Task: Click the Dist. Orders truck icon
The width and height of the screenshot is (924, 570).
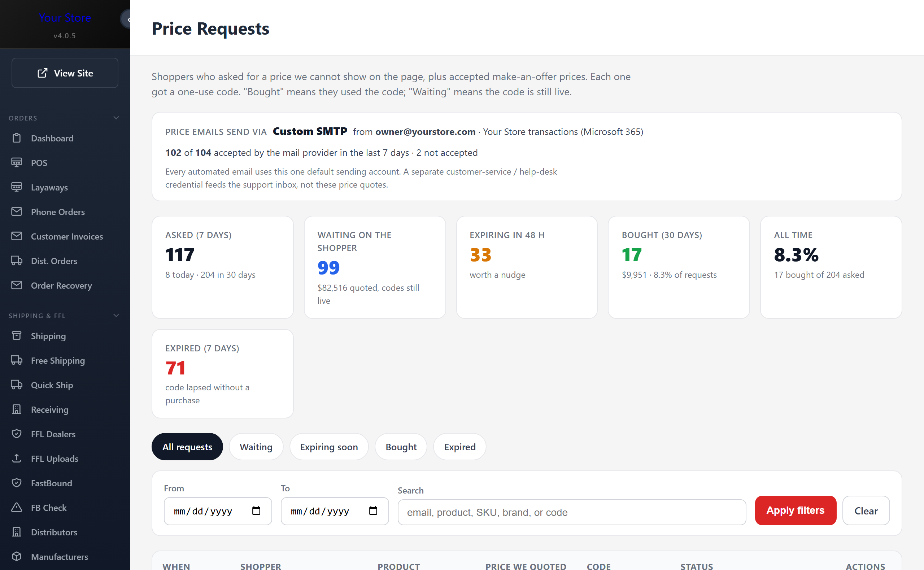Action: (17, 261)
